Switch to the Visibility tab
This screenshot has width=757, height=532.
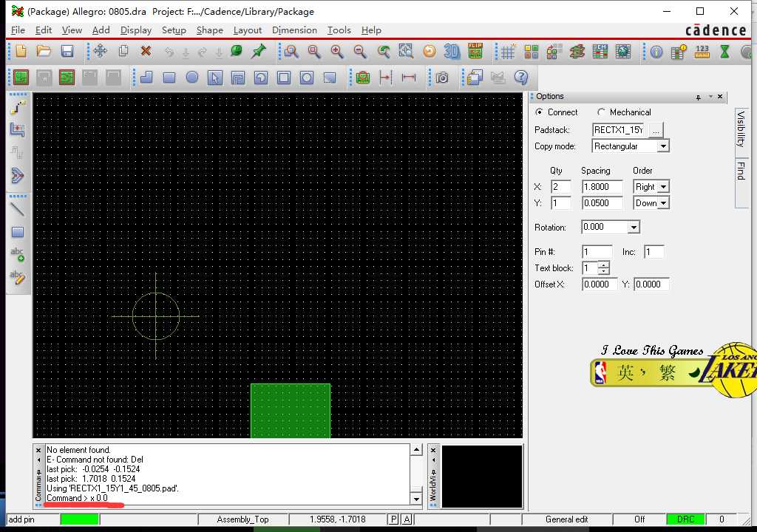[741, 128]
